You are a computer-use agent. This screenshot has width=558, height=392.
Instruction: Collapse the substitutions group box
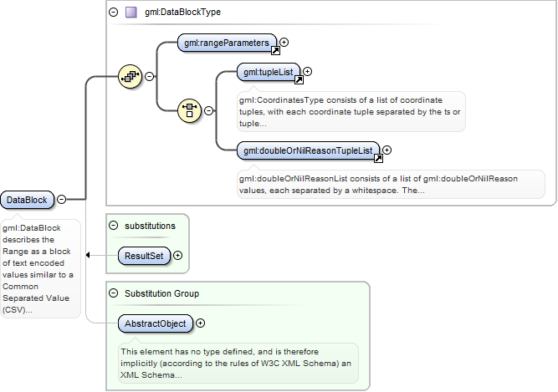click(114, 226)
